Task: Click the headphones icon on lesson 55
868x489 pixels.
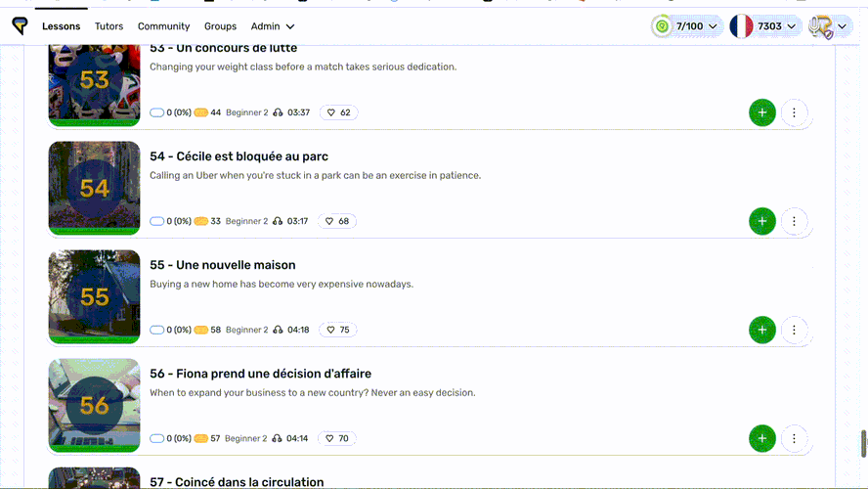Action: coord(278,330)
